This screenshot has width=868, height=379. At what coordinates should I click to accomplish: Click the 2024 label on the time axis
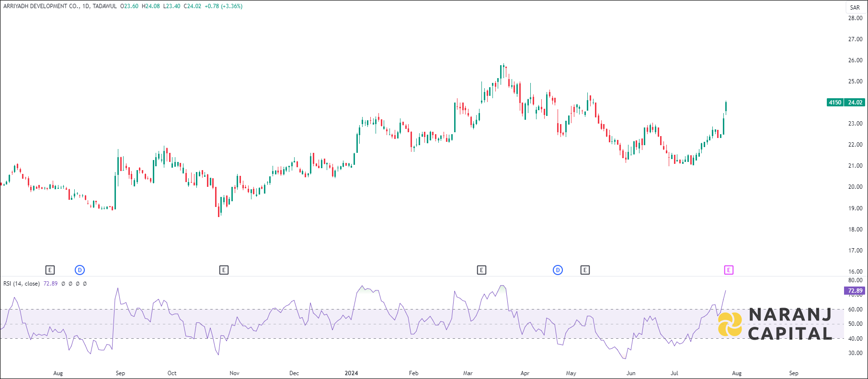(x=352, y=373)
